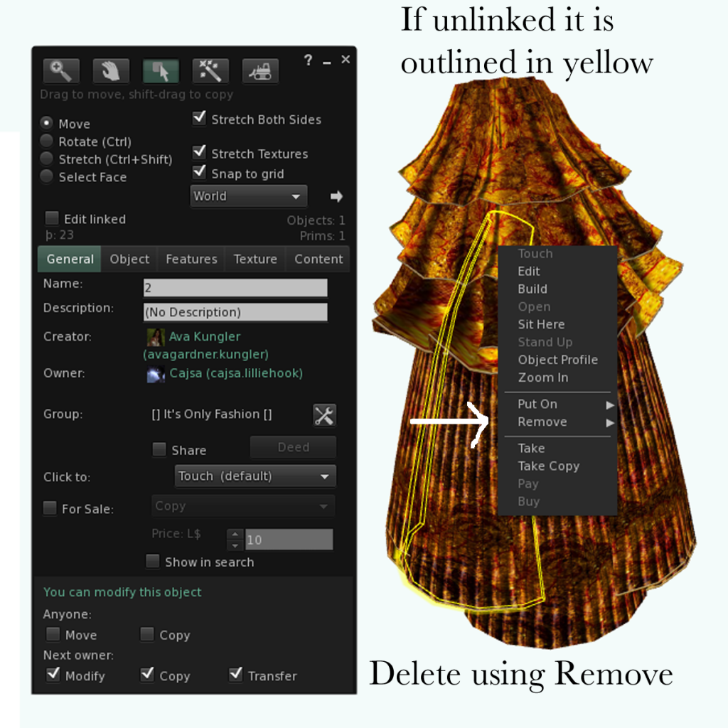Click the arrow icon beside World dropdown
This screenshot has width=728, height=728.
[336, 196]
